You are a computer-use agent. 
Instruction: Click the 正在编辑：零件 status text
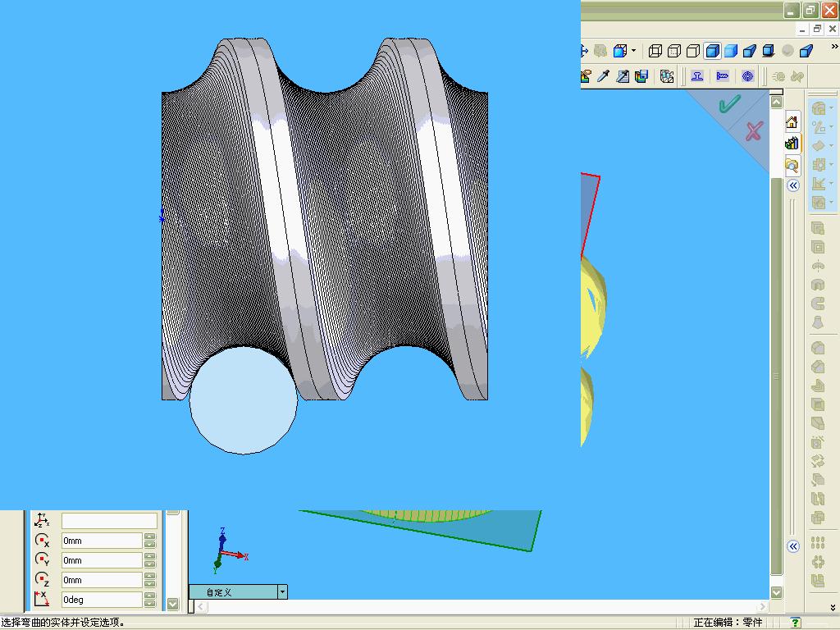click(x=728, y=623)
